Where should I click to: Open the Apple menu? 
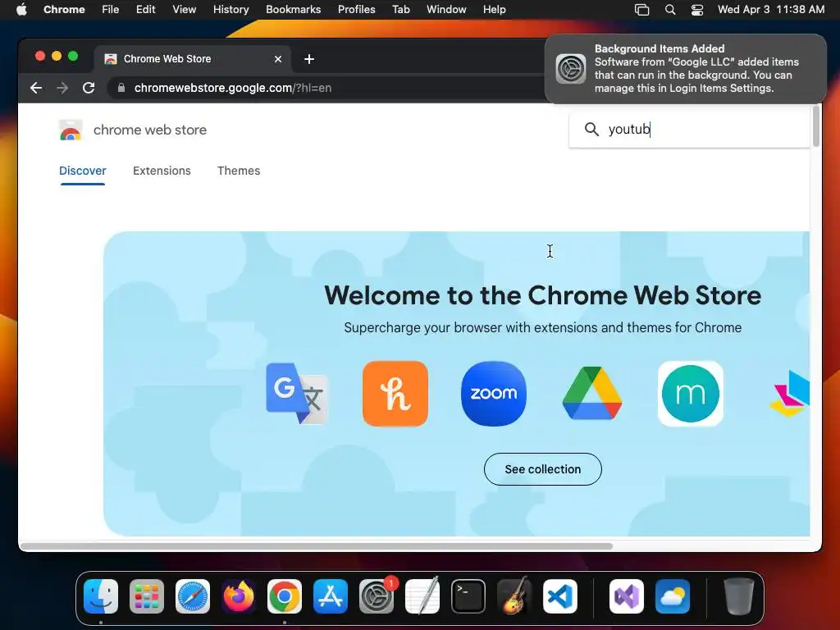pos(21,9)
